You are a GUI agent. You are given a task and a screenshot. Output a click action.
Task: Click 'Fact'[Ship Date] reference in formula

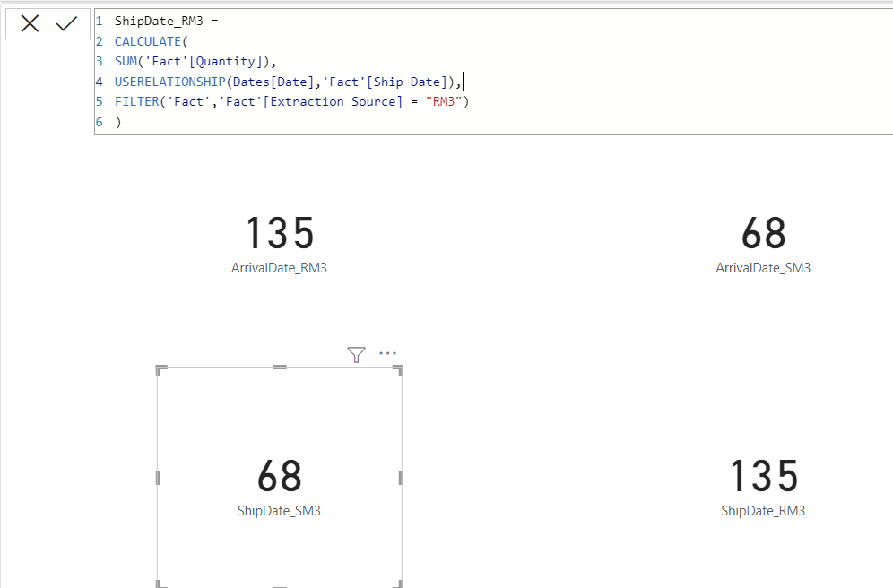tap(385, 82)
